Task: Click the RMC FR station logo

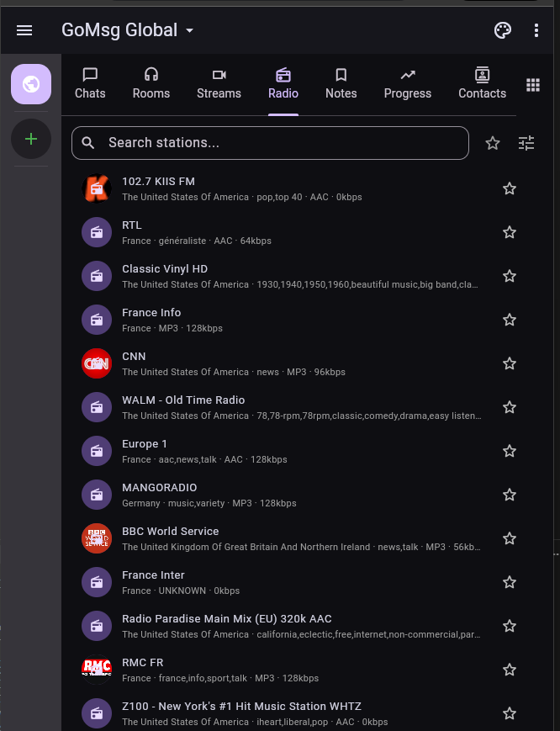Action: point(97,670)
